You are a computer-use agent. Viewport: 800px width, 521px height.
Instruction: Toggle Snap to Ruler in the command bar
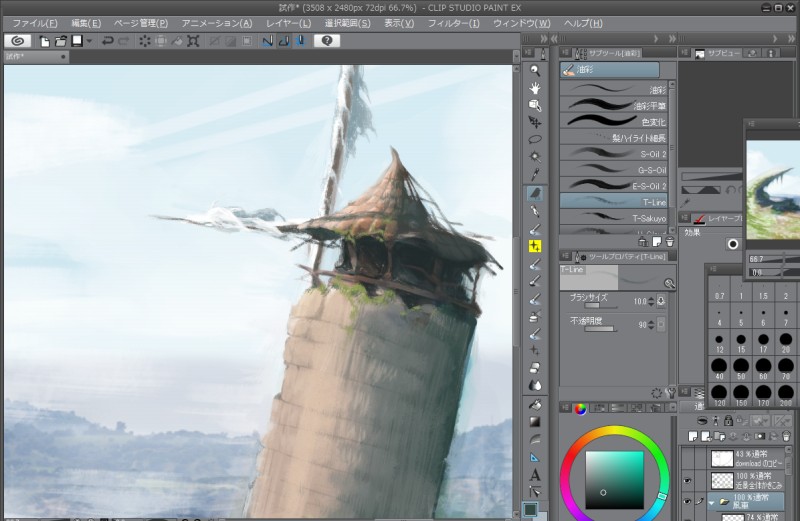[x=267, y=41]
